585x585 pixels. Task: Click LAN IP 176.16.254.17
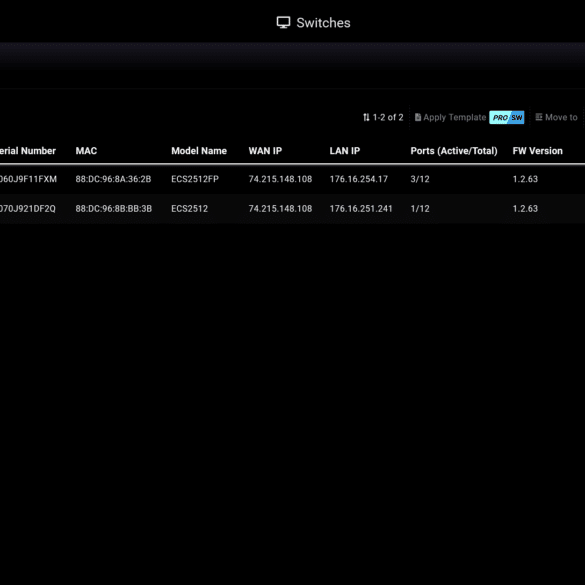pyautogui.click(x=359, y=179)
